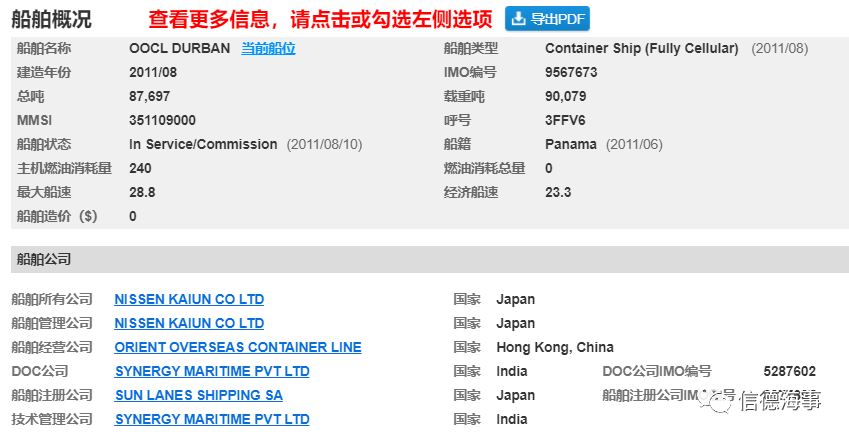The width and height of the screenshot is (849, 438).
Task: Click the red hint text about left-side options
Action: 321,19
